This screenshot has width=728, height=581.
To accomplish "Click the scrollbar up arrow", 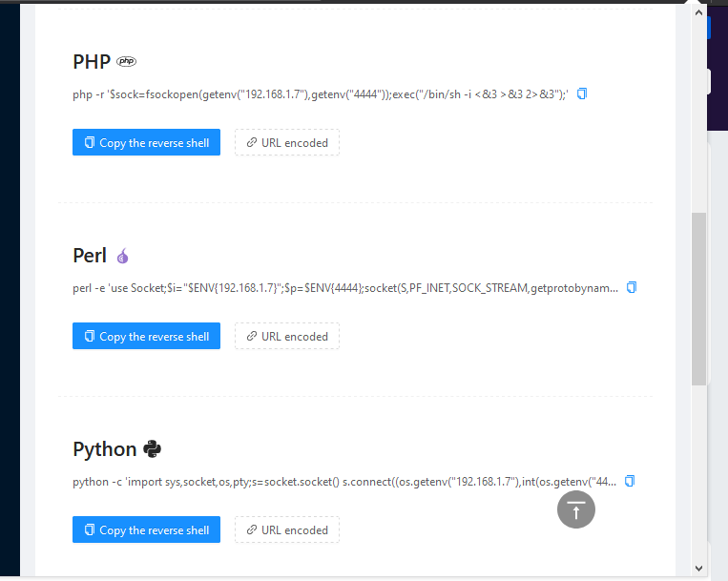I will click(x=698, y=12).
